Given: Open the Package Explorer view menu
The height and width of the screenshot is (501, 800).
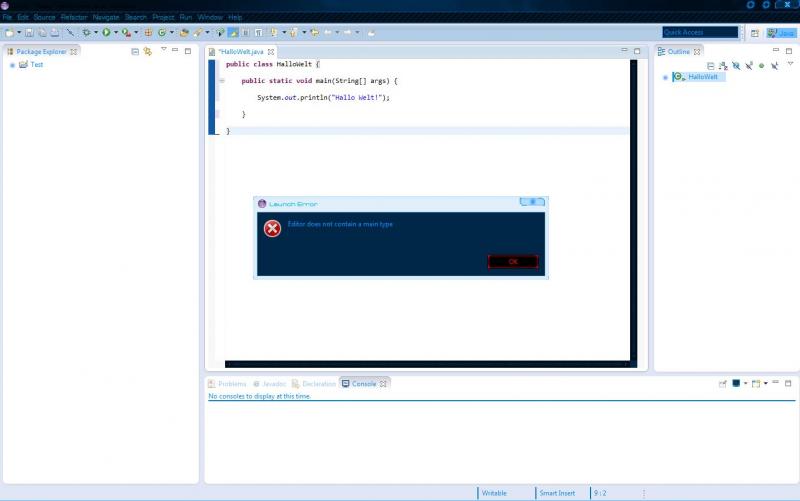Looking at the screenshot, I should pyautogui.click(x=163, y=50).
